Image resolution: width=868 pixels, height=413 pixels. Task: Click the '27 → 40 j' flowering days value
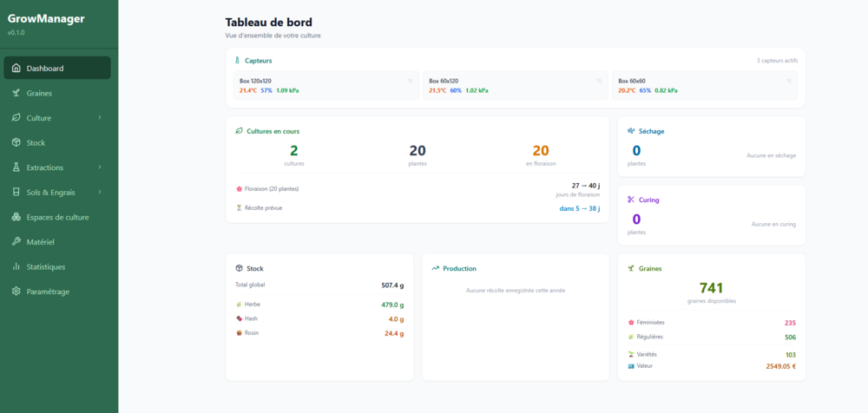pos(586,186)
